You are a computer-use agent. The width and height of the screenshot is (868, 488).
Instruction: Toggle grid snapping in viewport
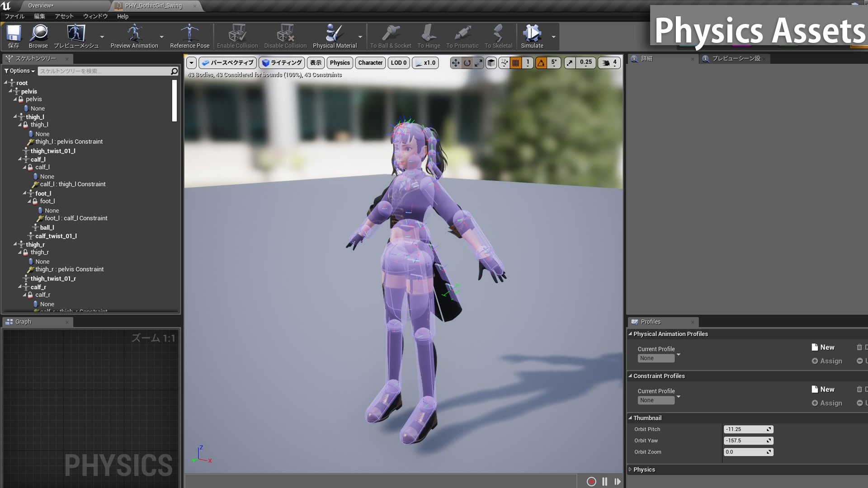pos(516,63)
